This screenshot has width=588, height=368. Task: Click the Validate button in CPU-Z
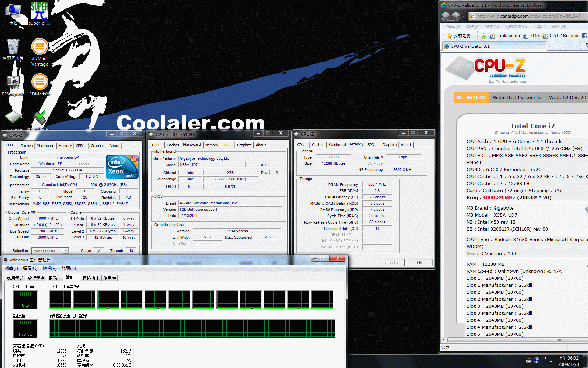coord(391,263)
